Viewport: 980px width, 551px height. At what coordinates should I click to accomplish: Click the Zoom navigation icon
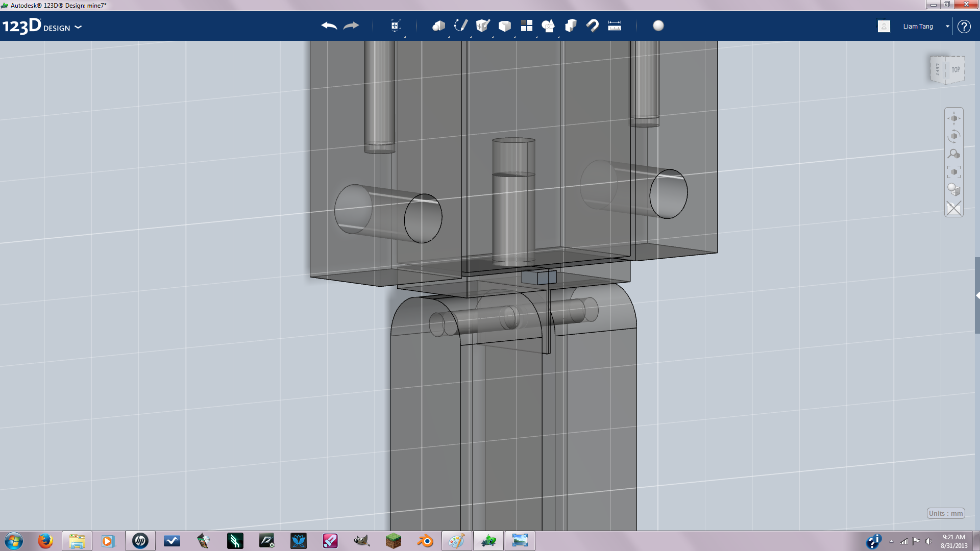(954, 154)
